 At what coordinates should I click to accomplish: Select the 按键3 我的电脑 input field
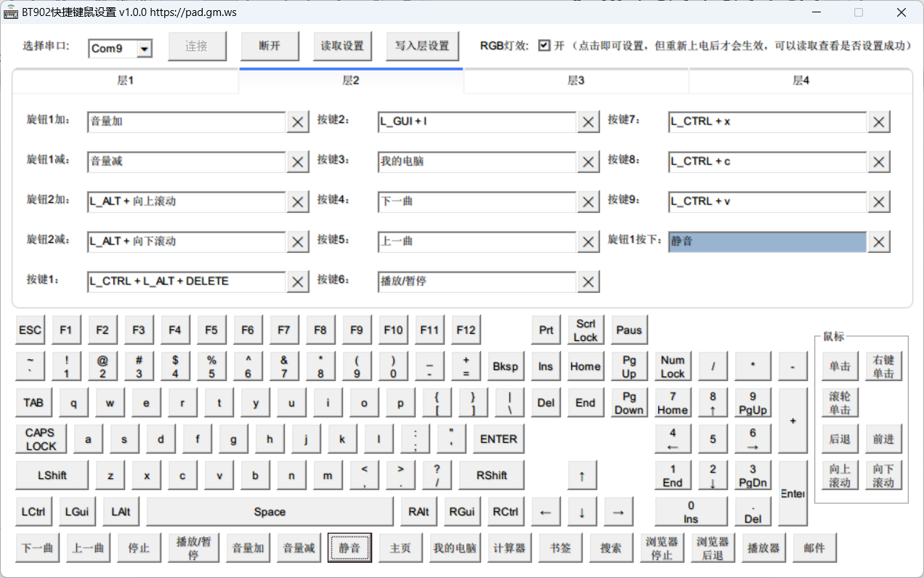477,161
